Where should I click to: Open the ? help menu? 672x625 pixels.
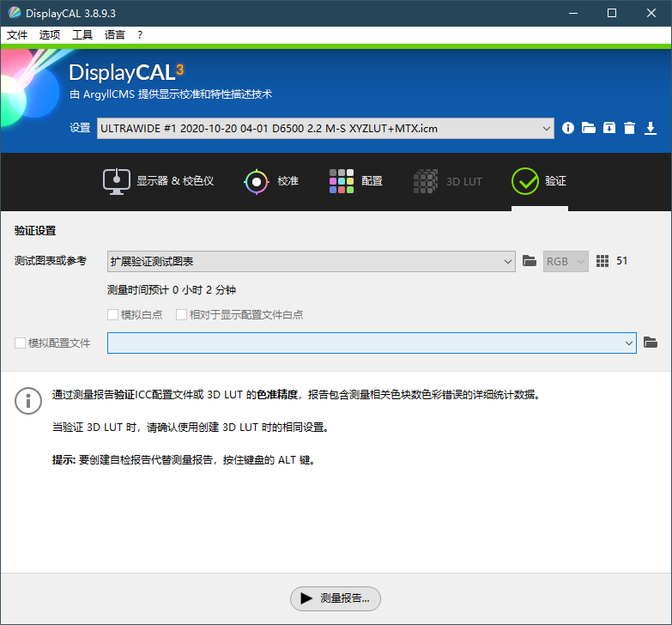tap(140, 34)
